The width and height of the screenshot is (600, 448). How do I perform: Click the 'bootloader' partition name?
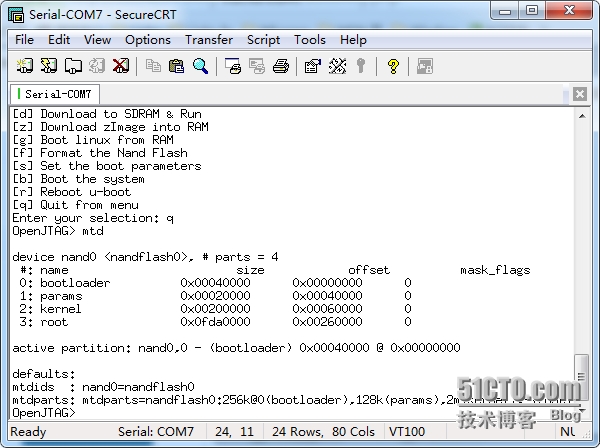pyautogui.click(x=75, y=283)
